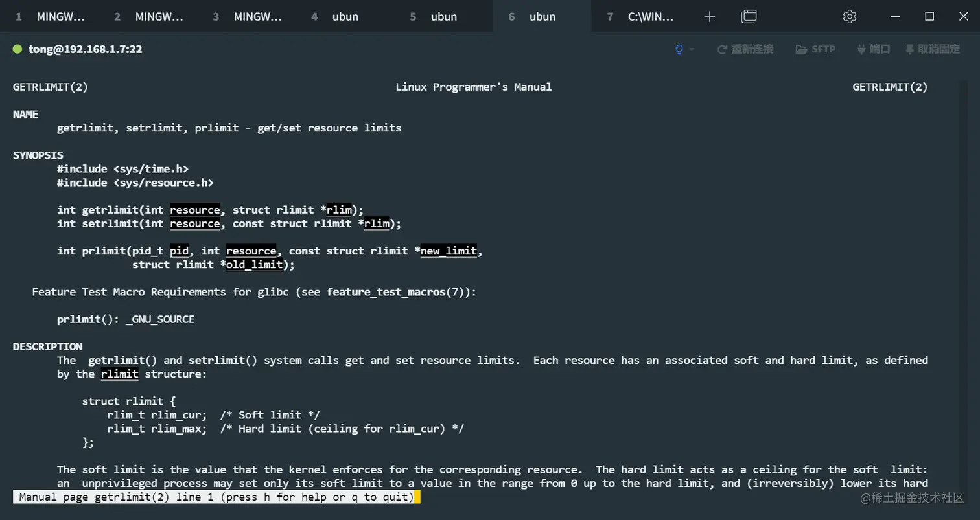
Task: Click highlighted 'old_limit' parameter
Action: coord(254,264)
